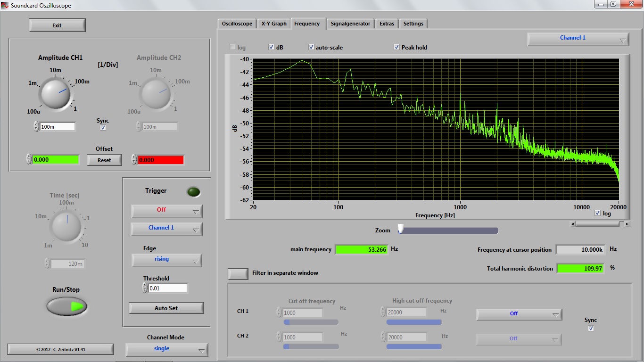Click the Filter in separate window toggle
644x362 pixels.
pyautogui.click(x=238, y=273)
